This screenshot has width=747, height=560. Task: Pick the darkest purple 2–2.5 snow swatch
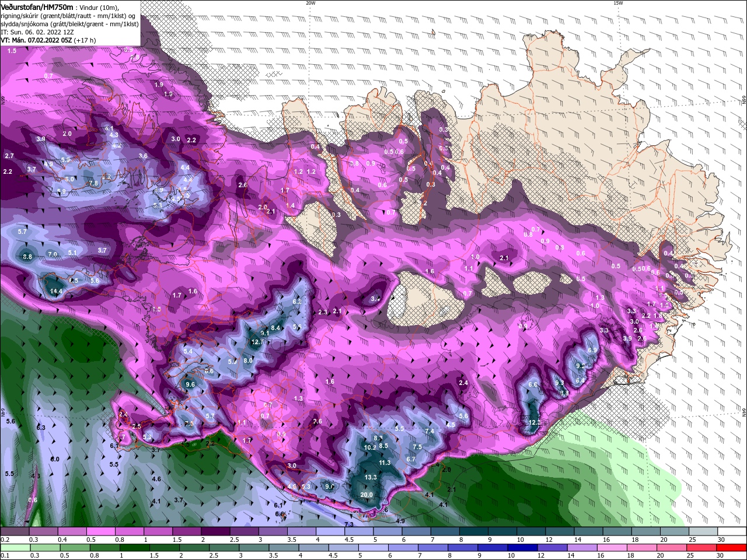pos(216,531)
